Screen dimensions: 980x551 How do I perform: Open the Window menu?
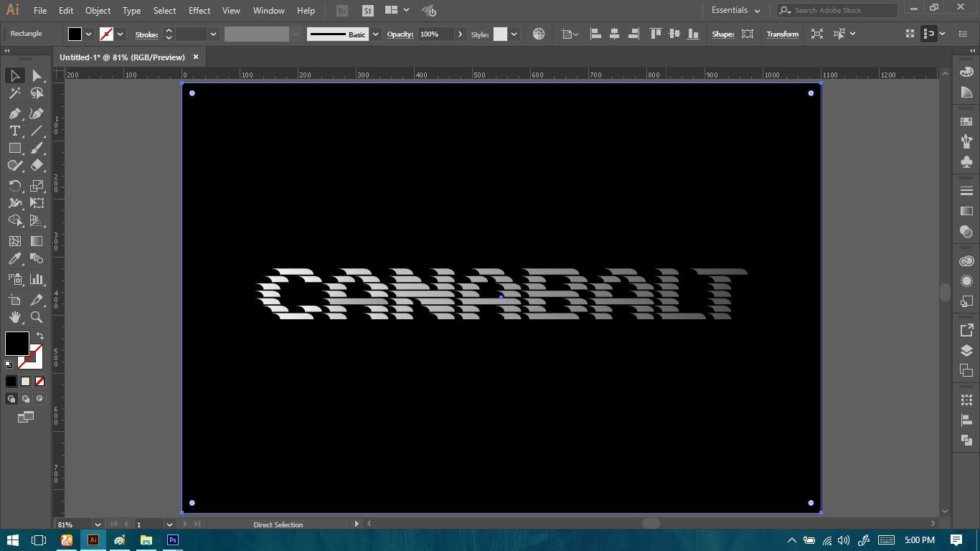coord(269,11)
